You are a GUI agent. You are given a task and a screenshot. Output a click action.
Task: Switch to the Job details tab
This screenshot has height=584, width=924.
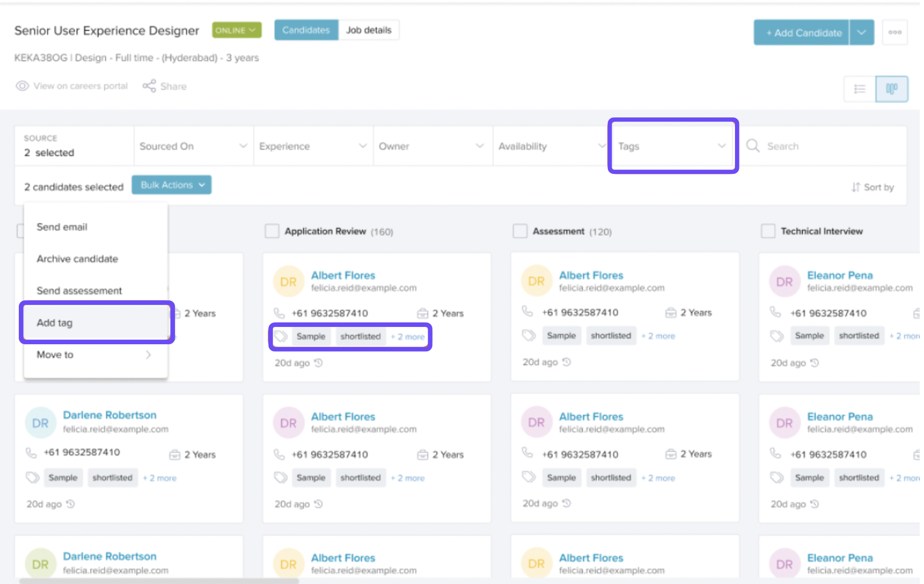click(x=368, y=30)
